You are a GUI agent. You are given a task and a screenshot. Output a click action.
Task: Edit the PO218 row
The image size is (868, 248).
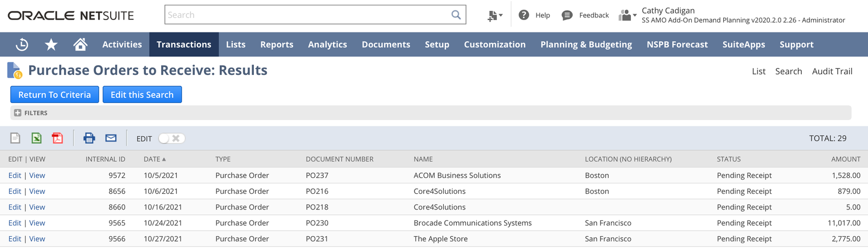[x=15, y=207]
